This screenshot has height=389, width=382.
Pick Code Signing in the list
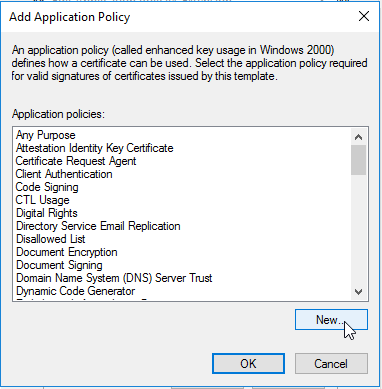point(47,187)
